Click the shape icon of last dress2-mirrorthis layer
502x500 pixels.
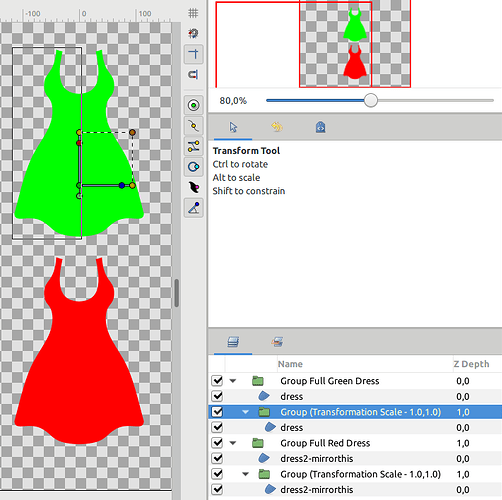coord(270,489)
